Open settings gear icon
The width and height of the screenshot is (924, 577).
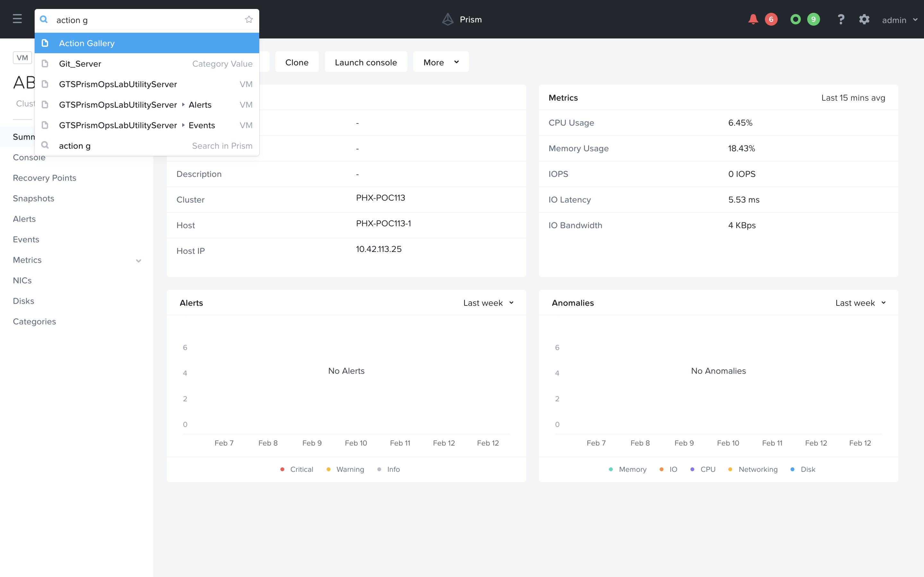pyautogui.click(x=864, y=20)
